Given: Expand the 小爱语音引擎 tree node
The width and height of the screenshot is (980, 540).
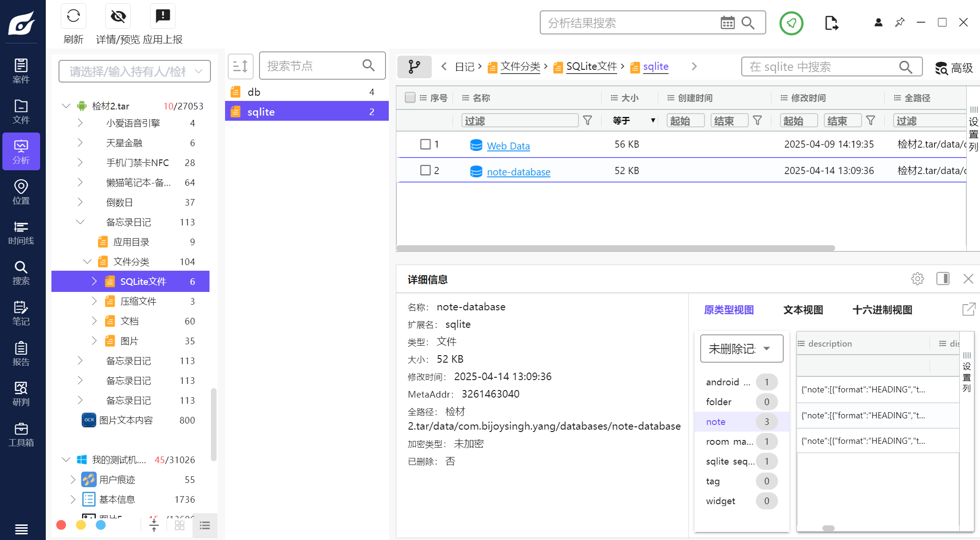Looking at the screenshot, I should [80, 123].
